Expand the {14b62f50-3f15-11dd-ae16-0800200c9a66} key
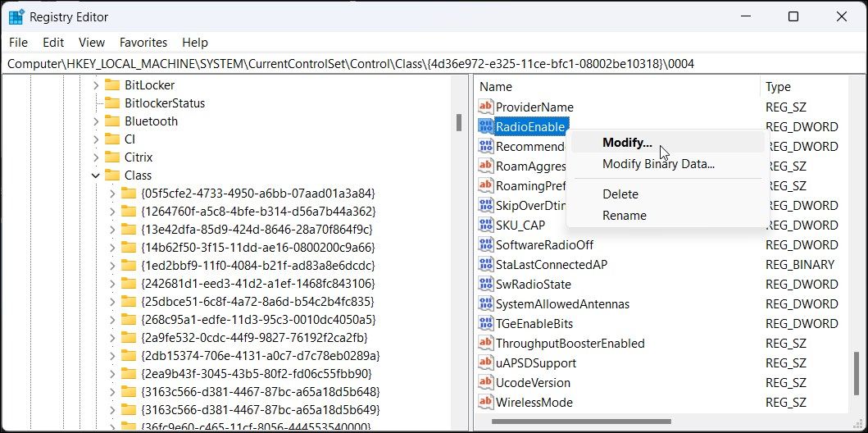The height and width of the screenshot is (433, 868). click(x=112, y=248)
